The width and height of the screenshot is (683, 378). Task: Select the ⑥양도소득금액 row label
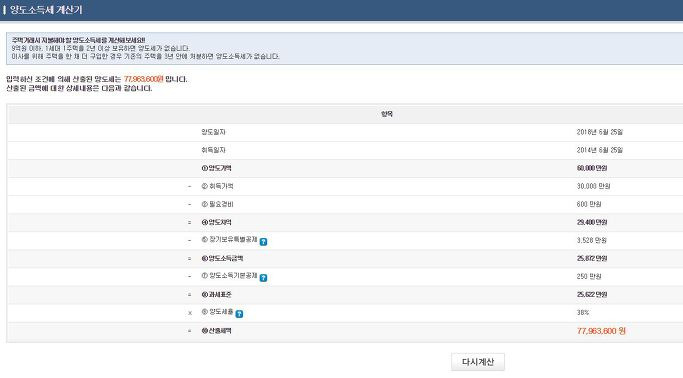point(222,258)
